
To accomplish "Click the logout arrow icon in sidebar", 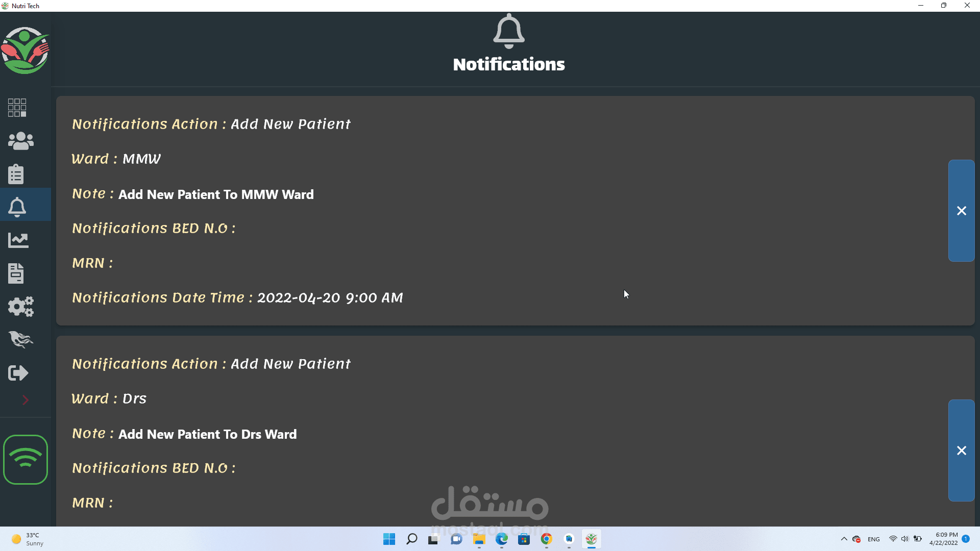I will click(18, 373).
